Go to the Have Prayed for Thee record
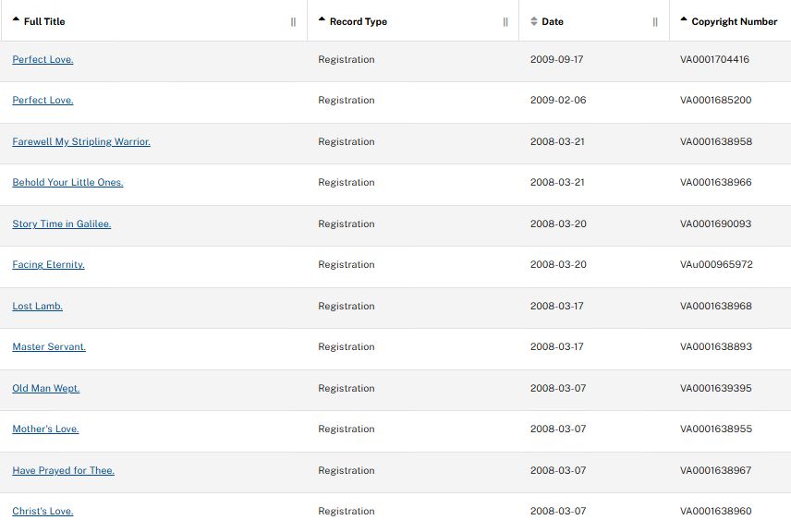Screen dimensions: 791x532 click(63, 471)
